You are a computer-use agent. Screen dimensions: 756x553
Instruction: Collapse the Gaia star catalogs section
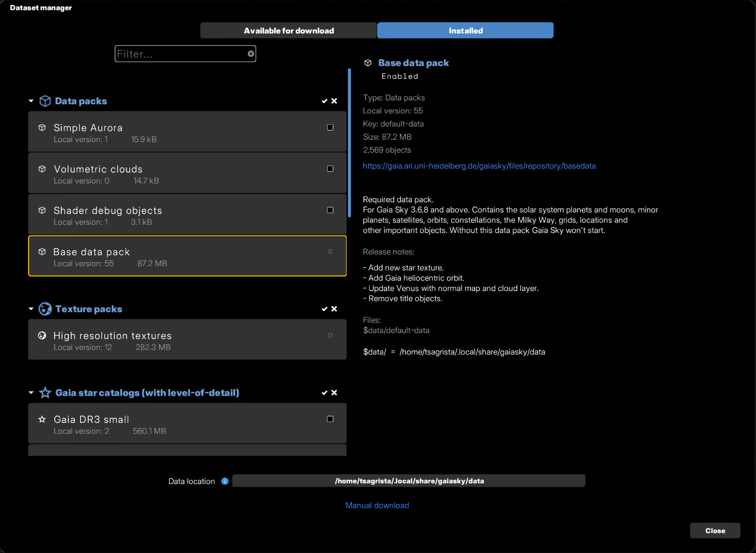pos(31,393)
